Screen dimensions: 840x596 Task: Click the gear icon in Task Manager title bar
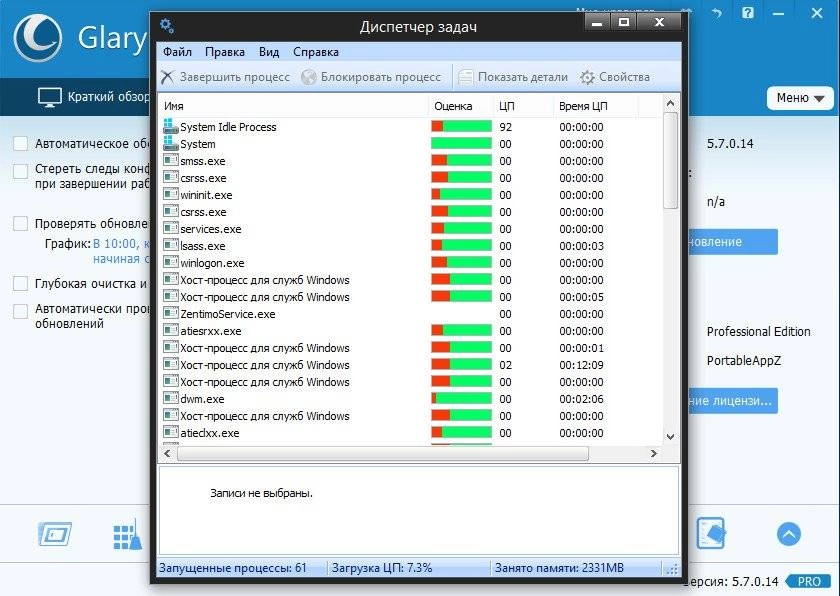[167, 25]
